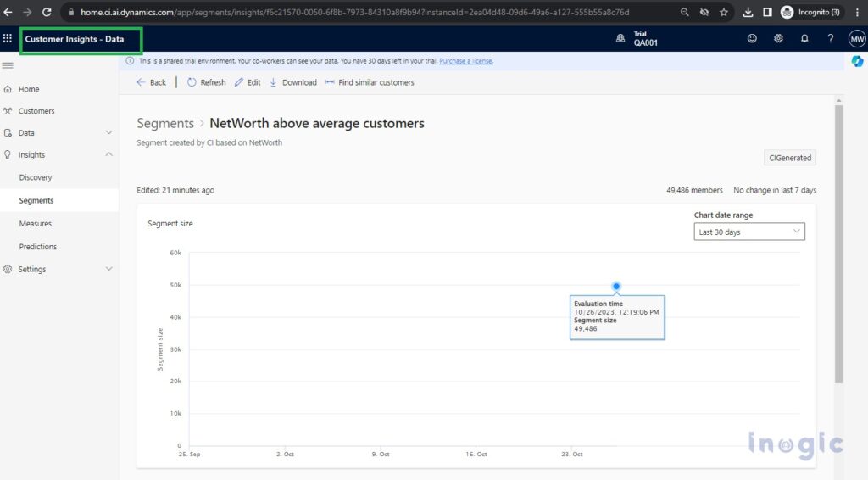Open the MW account avatar
Viewport: 868px width, 480px height.
tap(857, 39)
